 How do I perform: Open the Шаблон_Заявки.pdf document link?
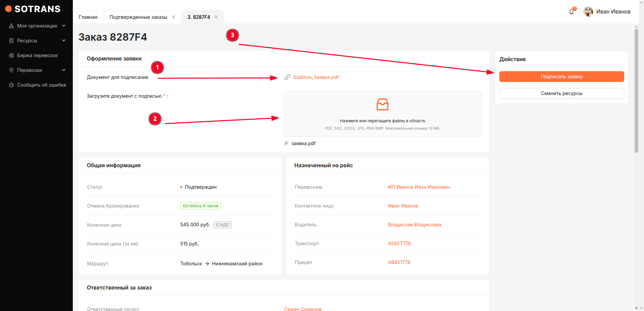(315, 77)
